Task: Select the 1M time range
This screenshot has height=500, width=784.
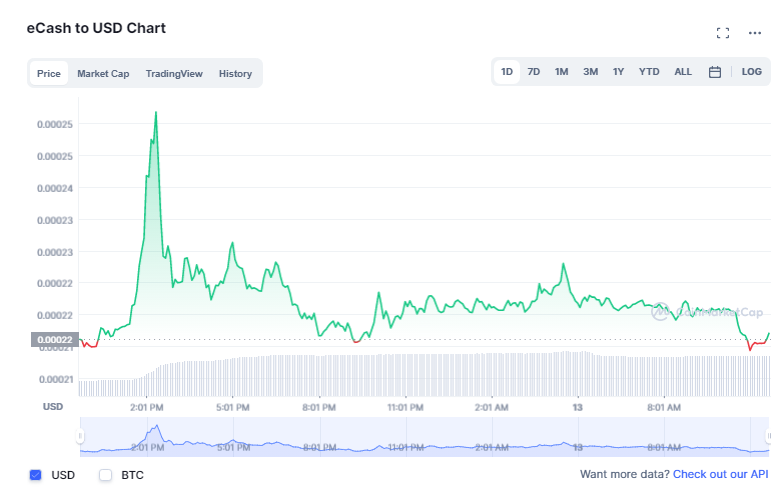Action: [561, 72]
